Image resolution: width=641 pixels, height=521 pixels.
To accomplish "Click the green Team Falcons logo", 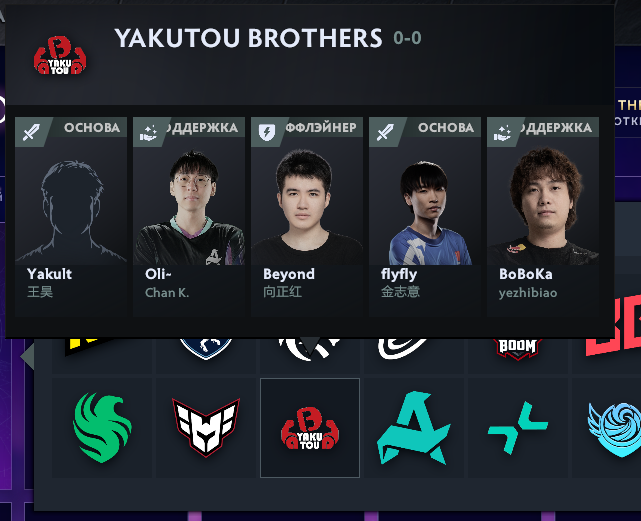I will click(x=102, y=428).
